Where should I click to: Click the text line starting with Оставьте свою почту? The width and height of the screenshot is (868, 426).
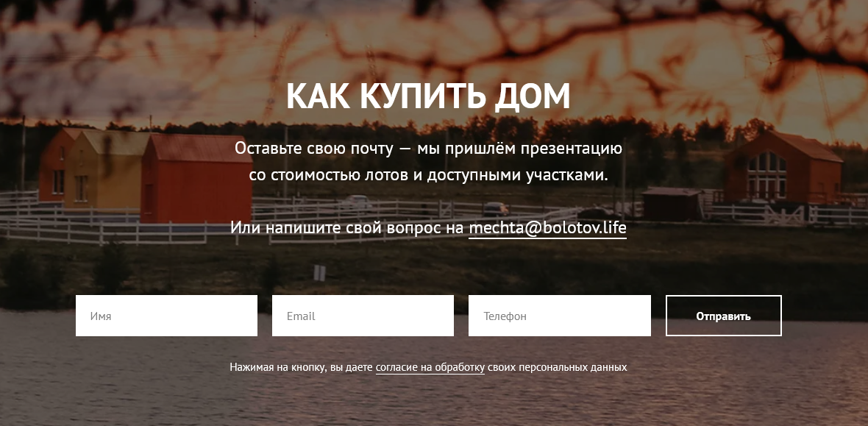tap(428, 149)
